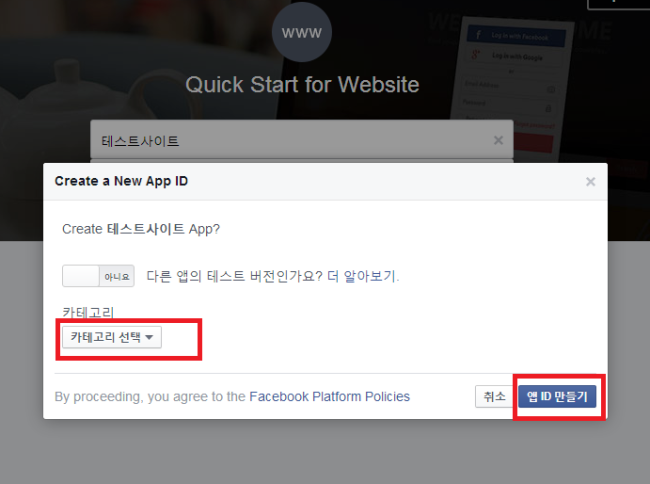Image resolution: width=650 pixels, height=484 pixels.
Task: Click the 카테고리 label text
Action: click(88, 312)
